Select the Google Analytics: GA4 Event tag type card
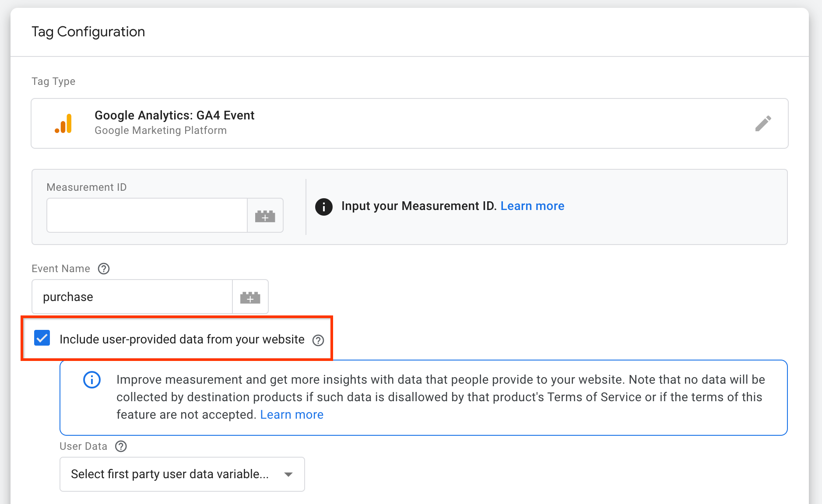The height and width of the screenshot is (504, 822). click(x=410, y=123)
